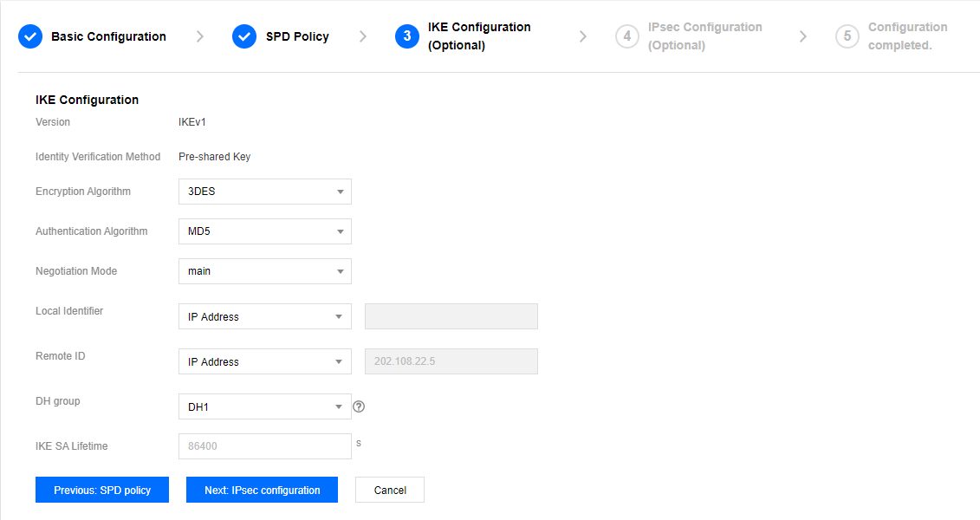Click the Encryption Algorithm label
The image size is (980, 520).
coord(83,192)
